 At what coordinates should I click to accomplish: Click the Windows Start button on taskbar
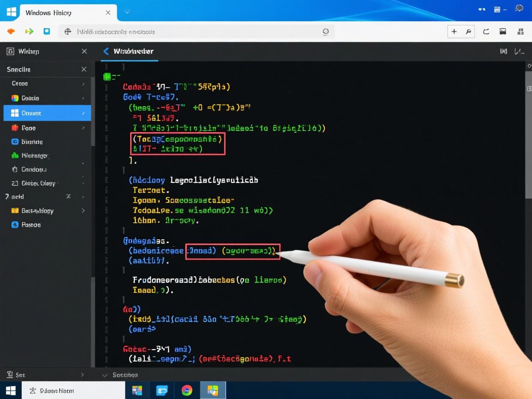11,390
